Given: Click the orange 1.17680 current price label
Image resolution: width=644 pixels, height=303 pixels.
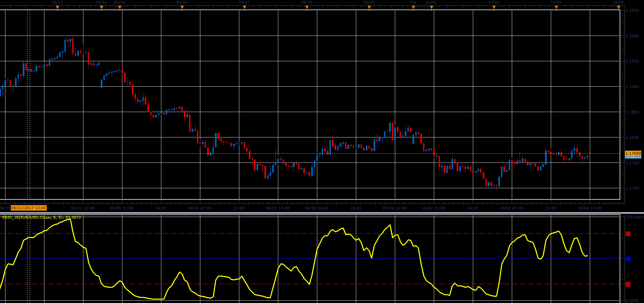Looking at the screenshot, I should 633,153.
